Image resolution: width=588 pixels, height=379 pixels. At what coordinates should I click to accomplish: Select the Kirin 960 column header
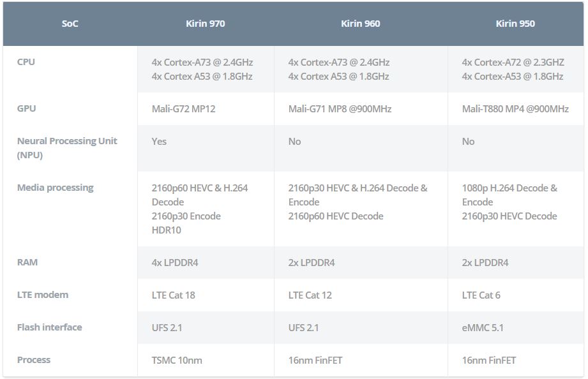360,24
